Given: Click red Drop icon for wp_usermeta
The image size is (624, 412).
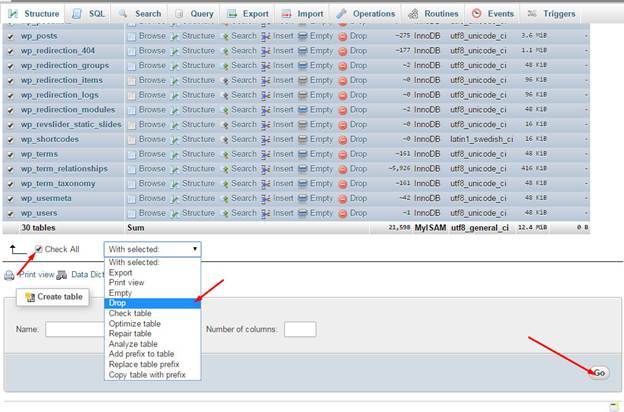Looking at the screenshot, I should [343, 199].
